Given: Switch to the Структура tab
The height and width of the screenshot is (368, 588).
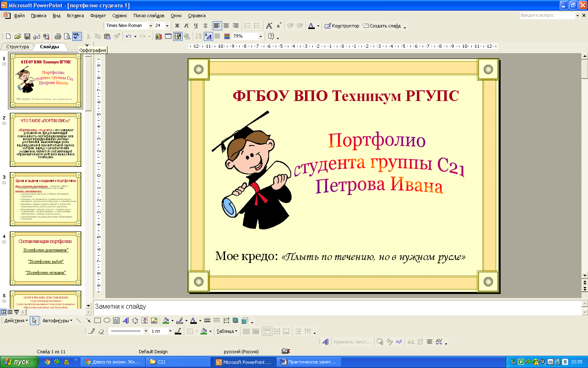Looking at the screenshot, I should pos(18,47).
